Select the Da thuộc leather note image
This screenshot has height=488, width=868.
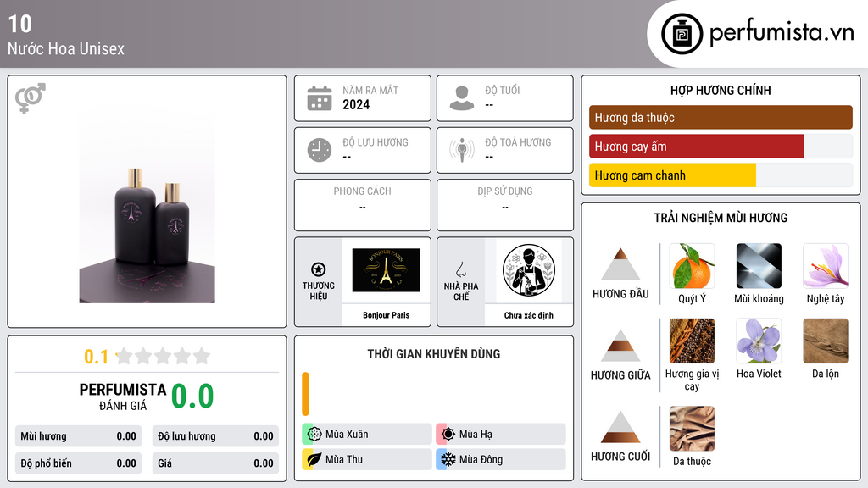click(x=692, y=429)
